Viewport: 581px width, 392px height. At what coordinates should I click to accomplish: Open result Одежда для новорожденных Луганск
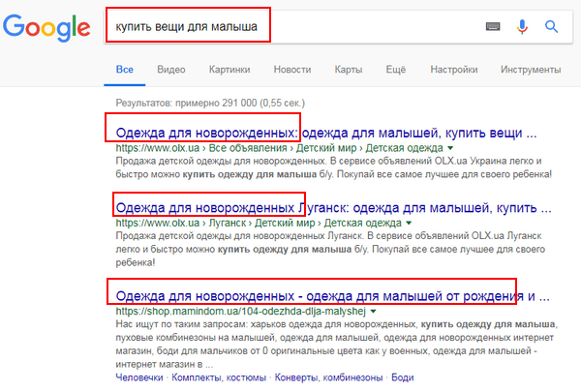[x=333, y=208]
